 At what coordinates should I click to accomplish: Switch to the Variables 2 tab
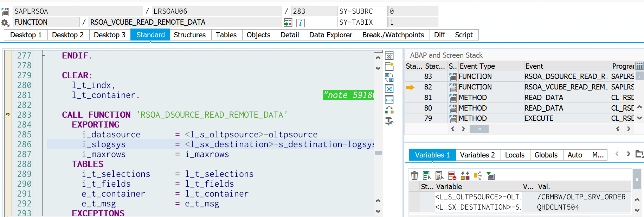pos(477,155)
